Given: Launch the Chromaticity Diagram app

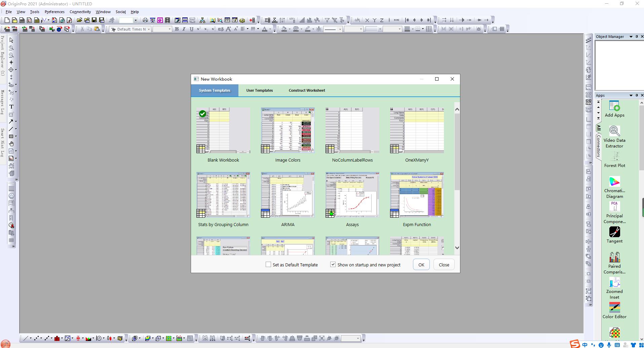Looking at the screenshot, I should (614, 182).
